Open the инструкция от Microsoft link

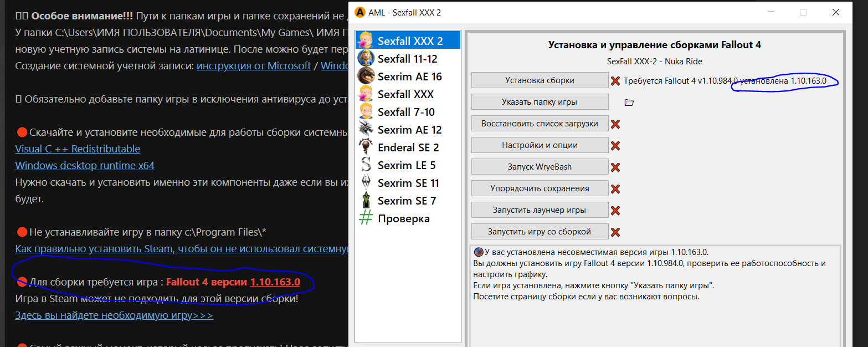254,65
